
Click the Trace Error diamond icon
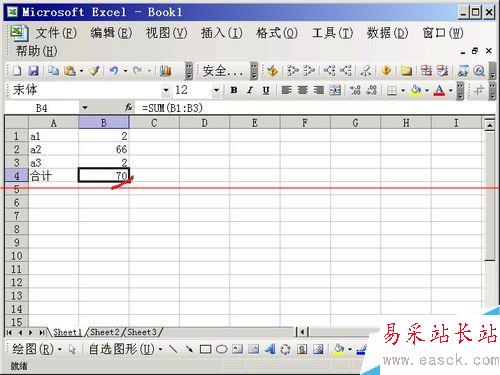[386, 71]
